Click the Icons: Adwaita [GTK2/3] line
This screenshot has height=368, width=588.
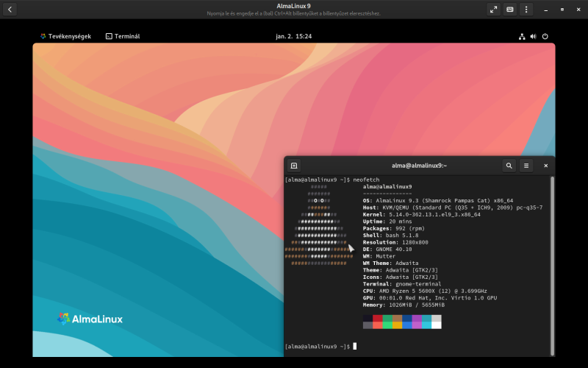click(x=400, y=277)
